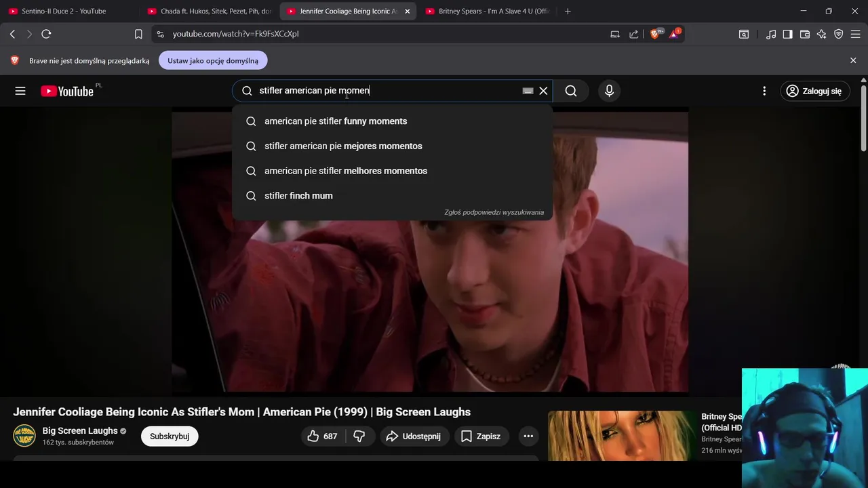Screen dimensions: 868x488
Task: Switch to Britney Spears Slave 4 U tab
Action: pyautogui.click(x=486, y=11)
